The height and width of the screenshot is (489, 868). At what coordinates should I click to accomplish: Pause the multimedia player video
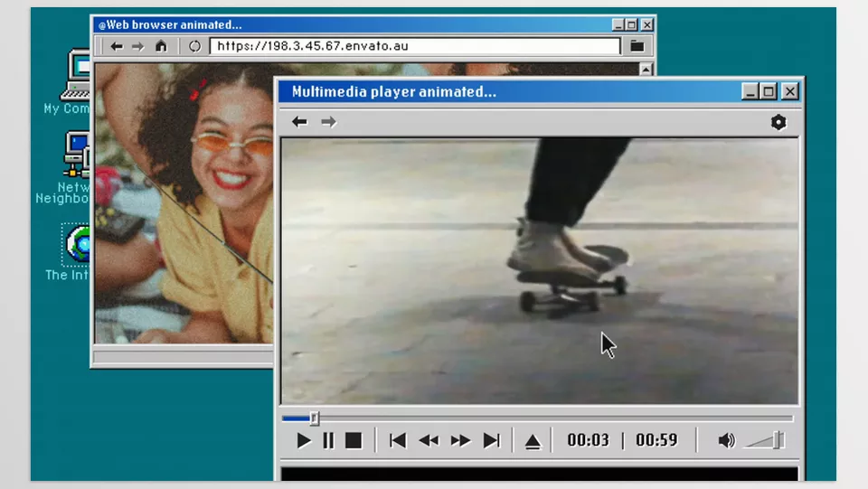(x=328, y=441)
